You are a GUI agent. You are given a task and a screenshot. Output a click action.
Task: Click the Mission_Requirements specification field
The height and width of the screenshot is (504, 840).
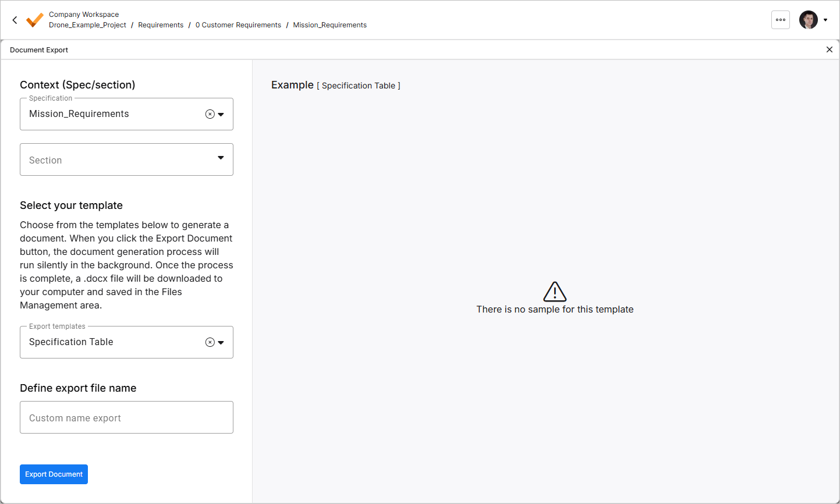(126, 114)
